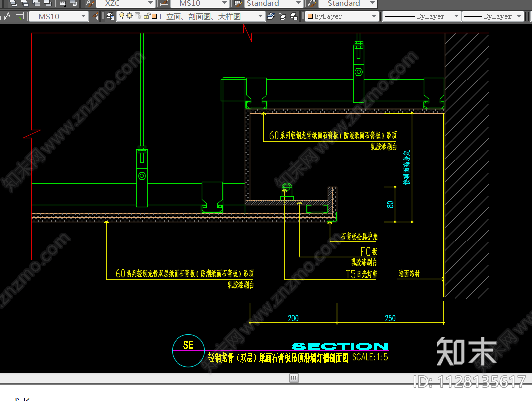Click the horizontal scrollbar thumb

tap(294, 378)
